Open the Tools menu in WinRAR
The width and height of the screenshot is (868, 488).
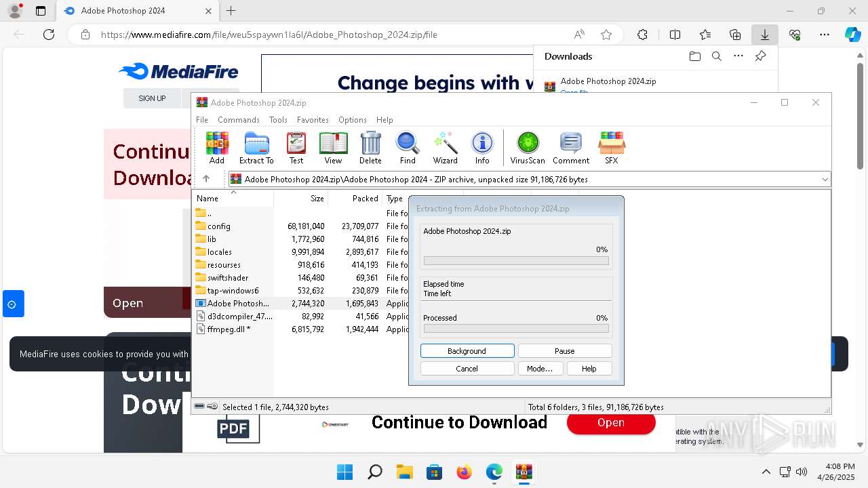point(278,119)
